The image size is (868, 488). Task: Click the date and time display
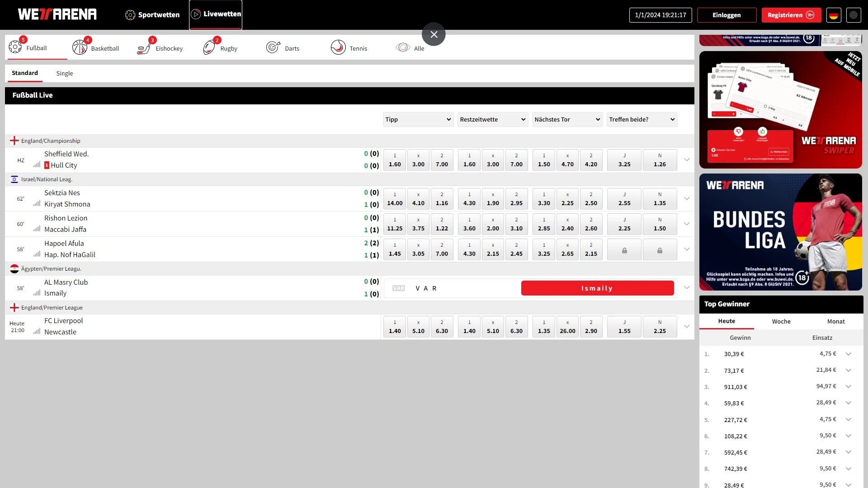tap(660, 15)
